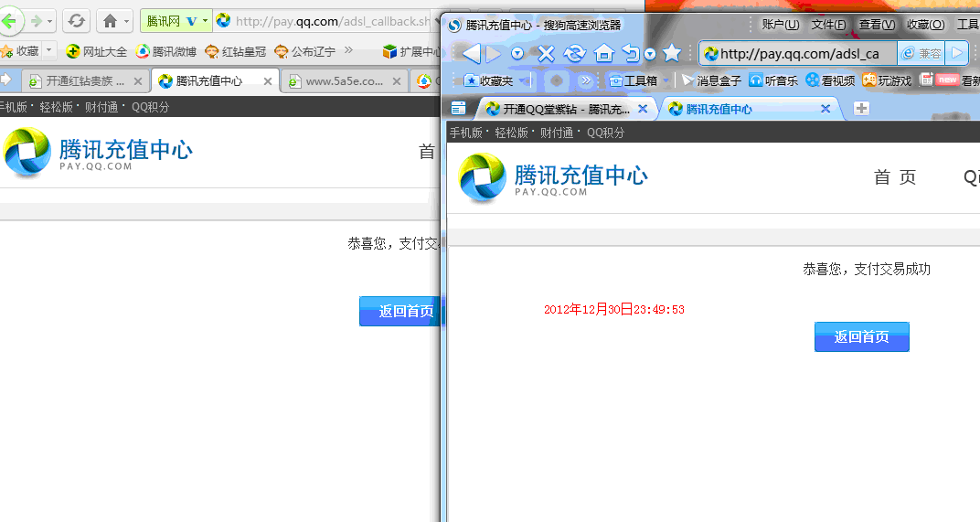The width and height of the screenshot is (980, 522).
Task: Click QQ积分 link in Sogou window
Action: (x=605, y=133)
